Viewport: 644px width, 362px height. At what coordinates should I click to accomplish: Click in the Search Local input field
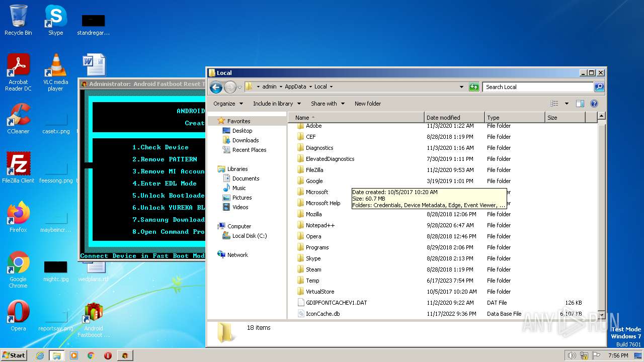pyautogui.click(x=538, y=87)
